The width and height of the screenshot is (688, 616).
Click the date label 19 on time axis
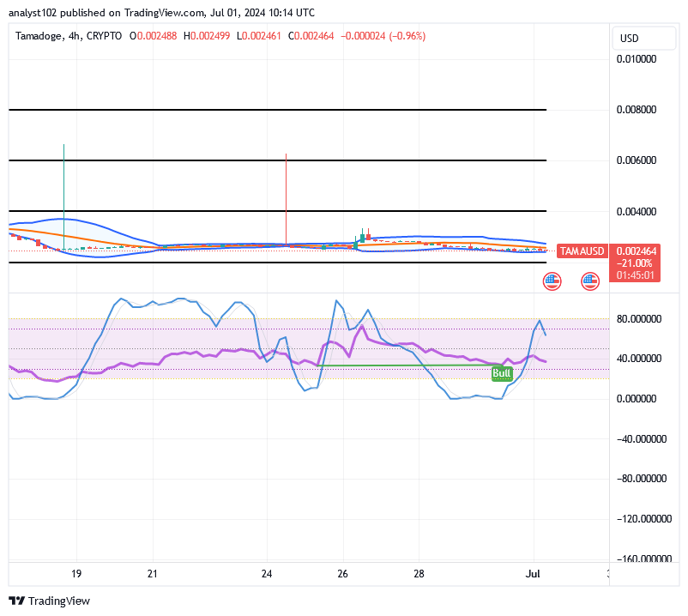[76, 574]
